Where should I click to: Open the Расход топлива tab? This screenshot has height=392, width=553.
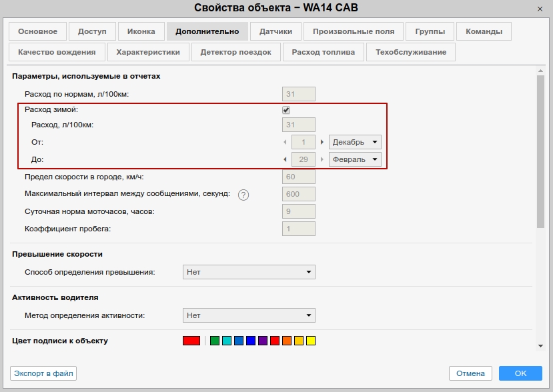(x=324, y=52)
